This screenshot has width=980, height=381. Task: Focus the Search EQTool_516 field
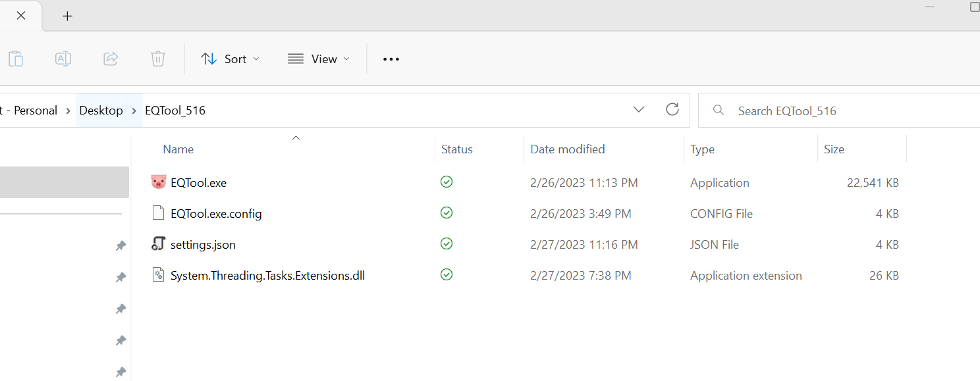[x=839, y=111]
